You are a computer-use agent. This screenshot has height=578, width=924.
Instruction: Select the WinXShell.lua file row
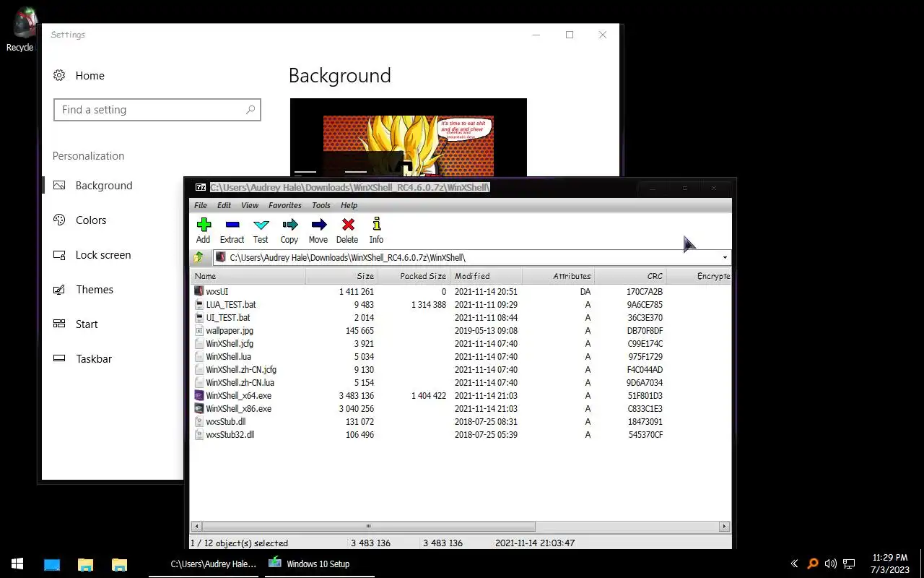pos(461,357)
